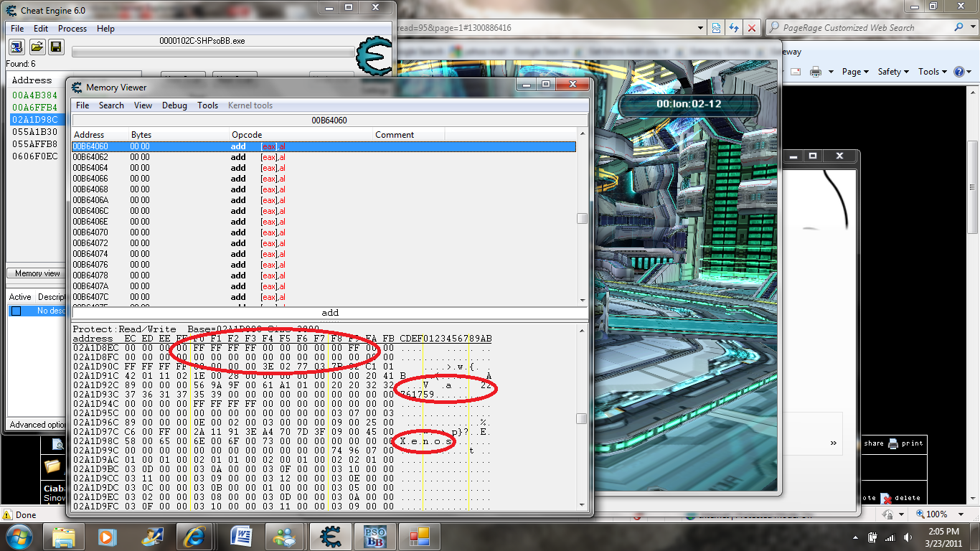Select found address 0606F0EC
Screen dimensions: 980x551
click(34, 156)
